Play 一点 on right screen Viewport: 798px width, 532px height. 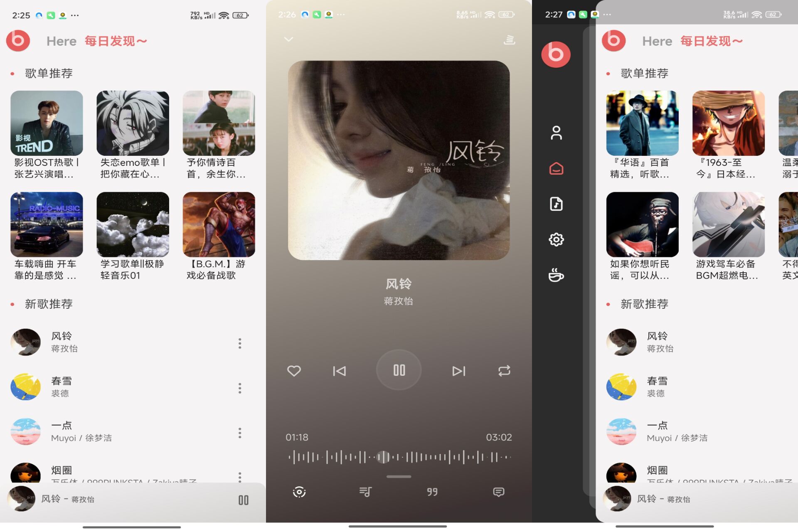pyautogui.click(x=697, y=432)
